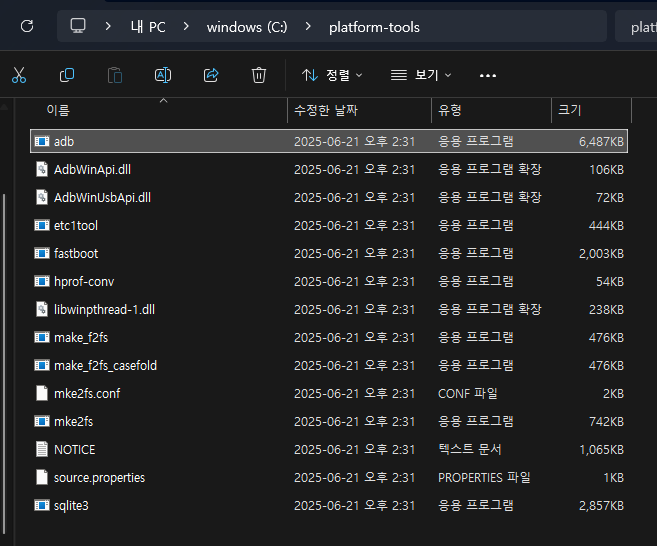Expand the chevron after 내 PC
657x546 pixels.
tap(186, 26)
